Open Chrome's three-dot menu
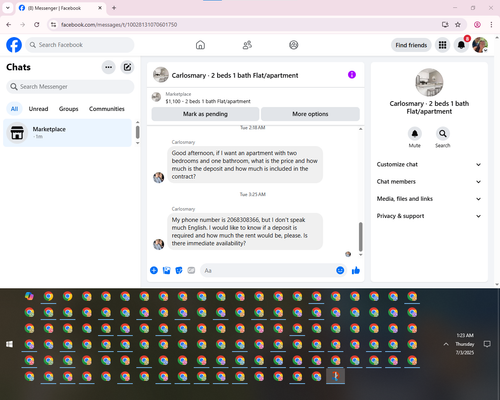The height and width of the screenshot is (400, 500). point(491,25)
